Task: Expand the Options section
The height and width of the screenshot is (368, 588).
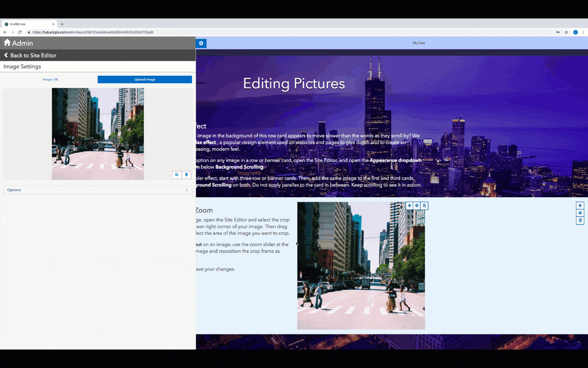Action: [98, 190]
